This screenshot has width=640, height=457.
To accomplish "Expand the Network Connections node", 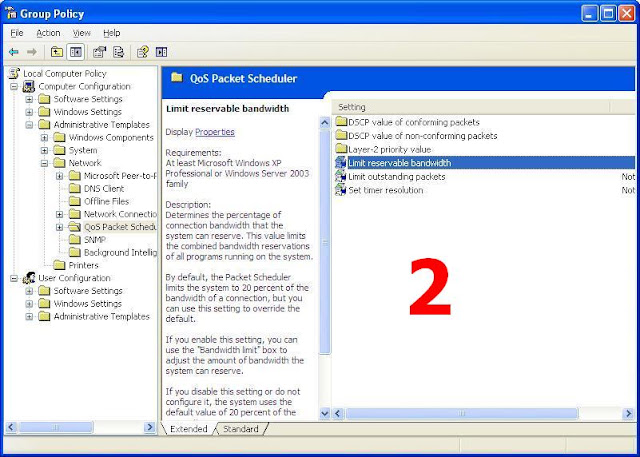I will [x=60, y=214].
